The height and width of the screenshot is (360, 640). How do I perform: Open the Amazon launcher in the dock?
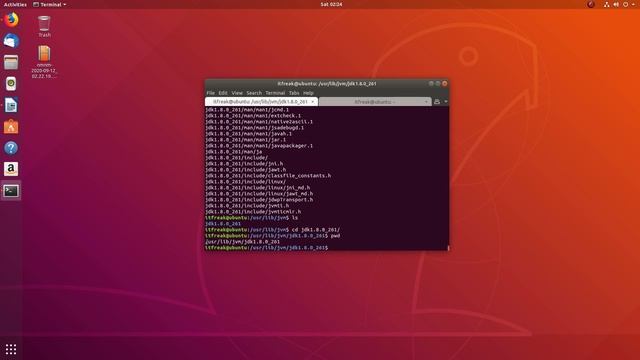11,169
